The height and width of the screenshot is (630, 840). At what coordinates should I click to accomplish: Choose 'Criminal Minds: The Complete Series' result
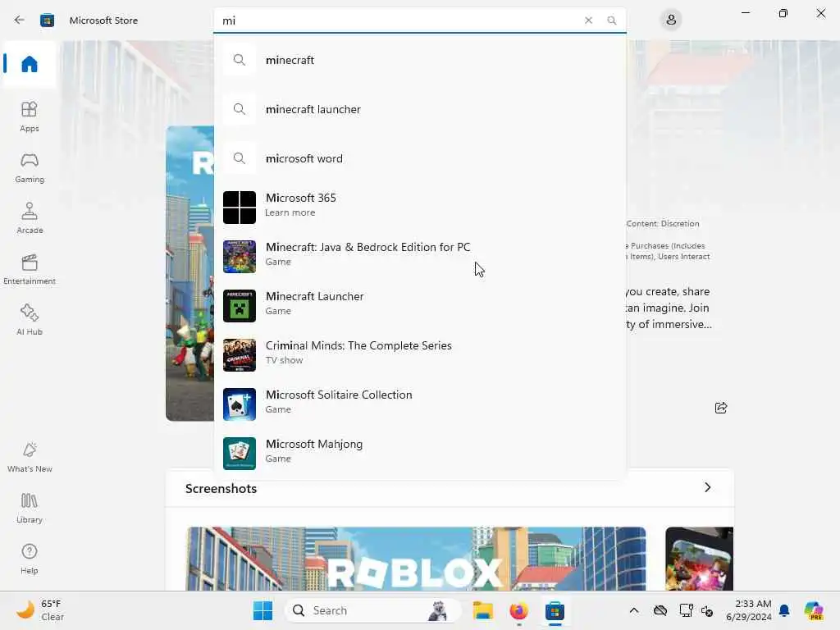(x=358, y=345)
